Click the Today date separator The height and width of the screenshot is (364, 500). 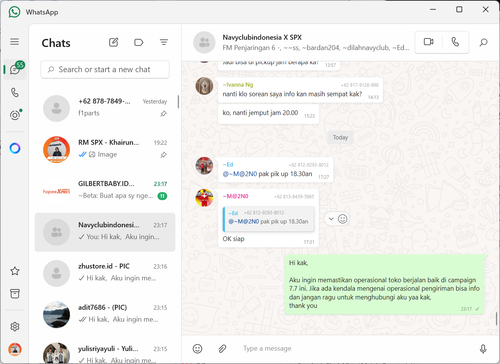click(x=340, y=137)
